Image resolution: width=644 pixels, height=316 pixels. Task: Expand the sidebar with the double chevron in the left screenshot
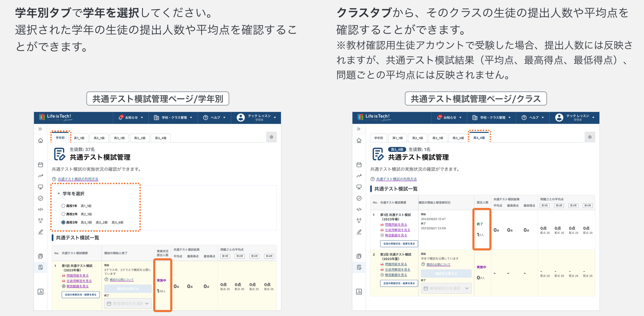[40, 129]
